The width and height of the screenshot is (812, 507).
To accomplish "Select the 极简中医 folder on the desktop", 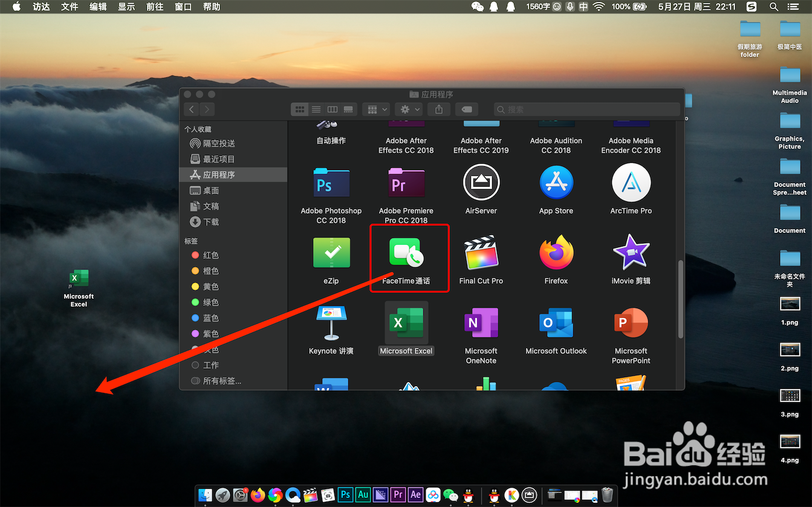I will (x=790, y=35).
